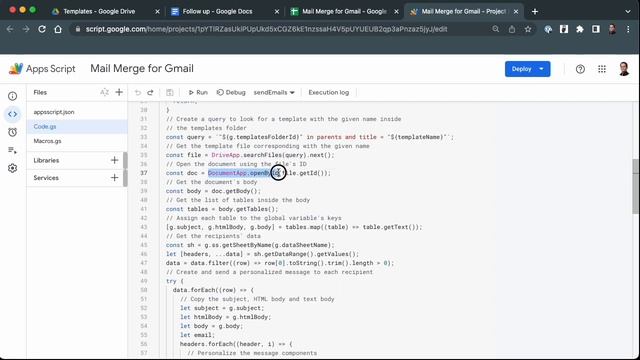Sort files alphabetically with AZ icon
The height and width of the screenshot is (360, 640).
pyautogui.click(x=104, y=92)
